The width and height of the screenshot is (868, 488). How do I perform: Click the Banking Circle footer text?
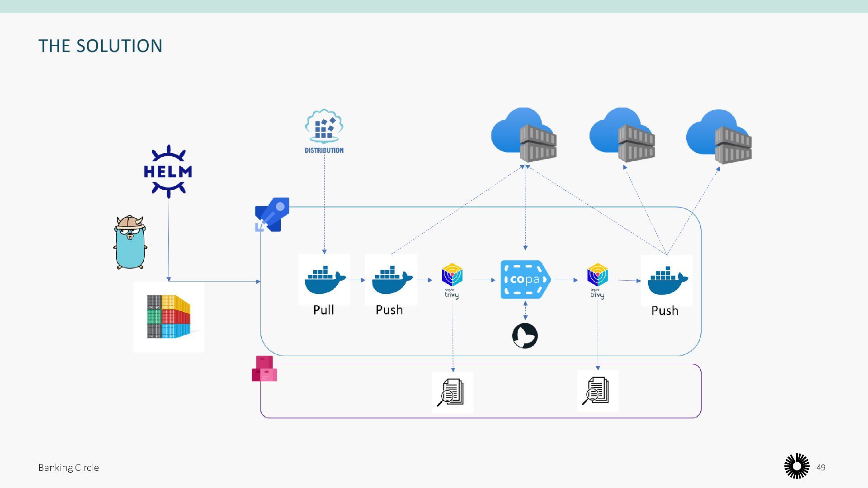tap(69, 467)
